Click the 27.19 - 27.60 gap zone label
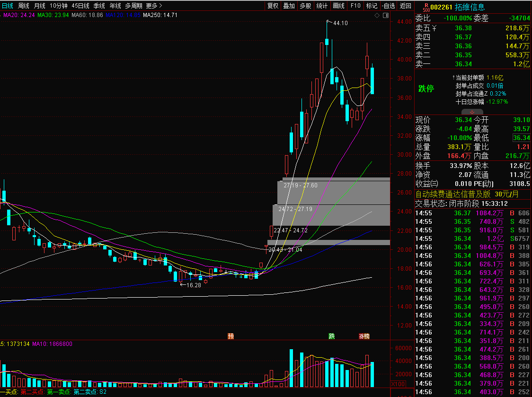Image resolution: width=532 pixels, height=397 pixels. pyautogui.click(x=301, y=185)
